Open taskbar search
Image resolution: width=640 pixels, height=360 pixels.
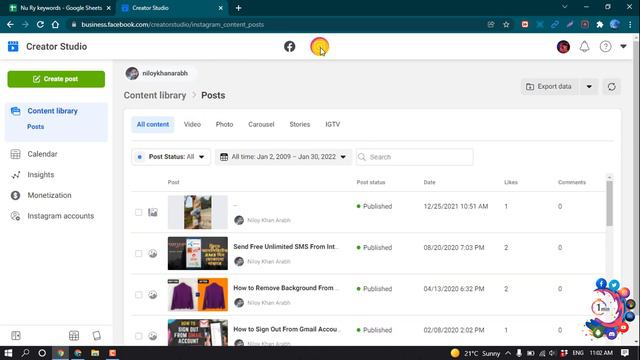pos(25,353)
